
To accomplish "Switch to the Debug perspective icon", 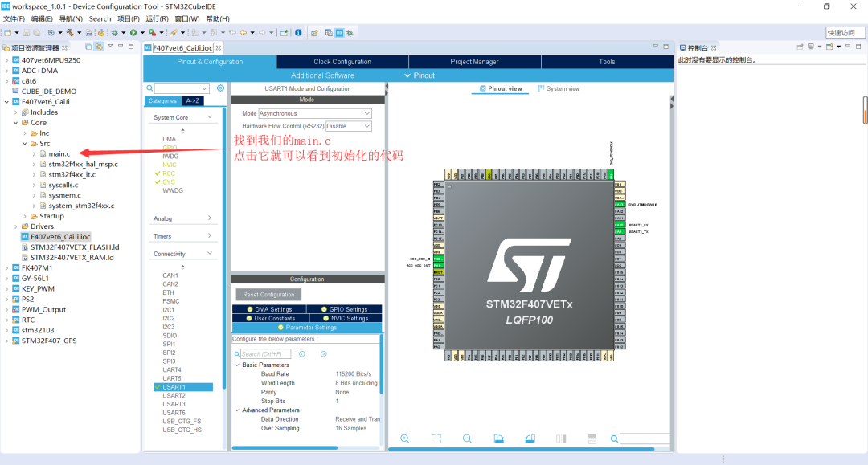I will point(350,33).
